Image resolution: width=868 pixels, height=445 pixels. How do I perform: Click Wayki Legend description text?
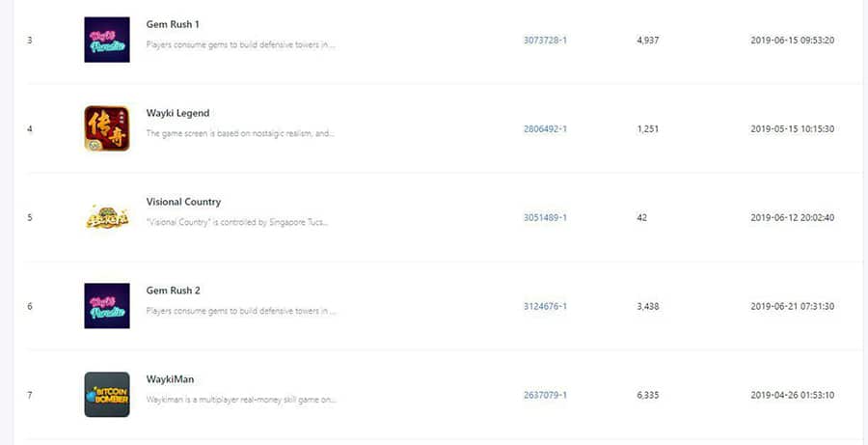[x=240, y=133]
